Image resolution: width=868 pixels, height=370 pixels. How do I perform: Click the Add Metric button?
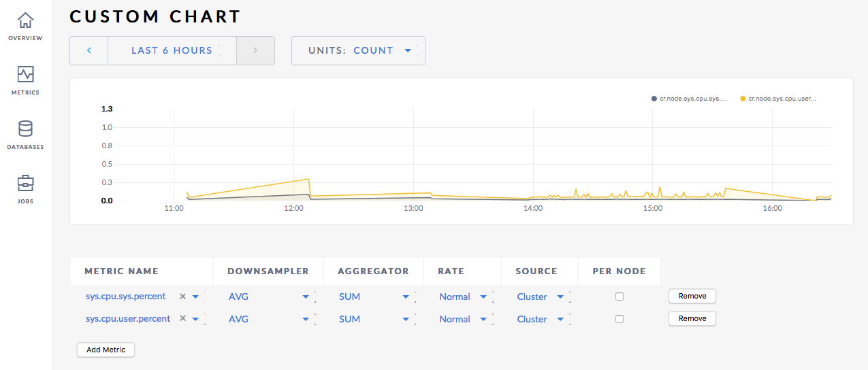(106, 350)
